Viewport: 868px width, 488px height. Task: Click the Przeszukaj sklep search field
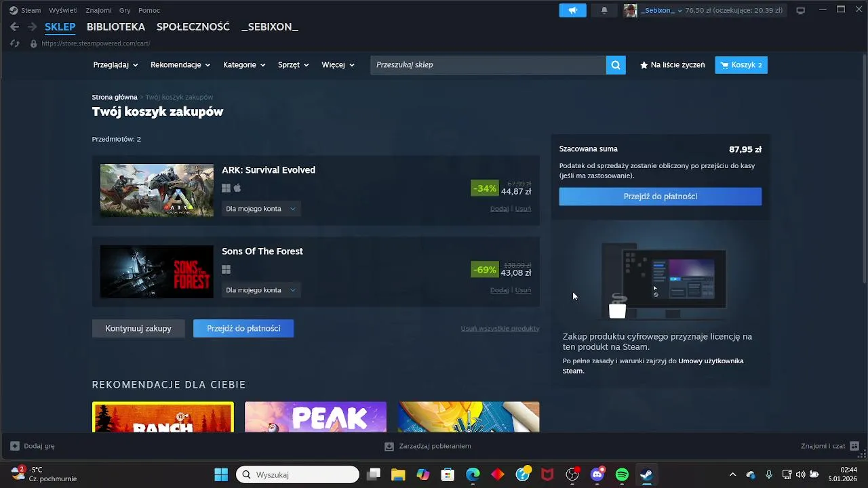(488, 65)
